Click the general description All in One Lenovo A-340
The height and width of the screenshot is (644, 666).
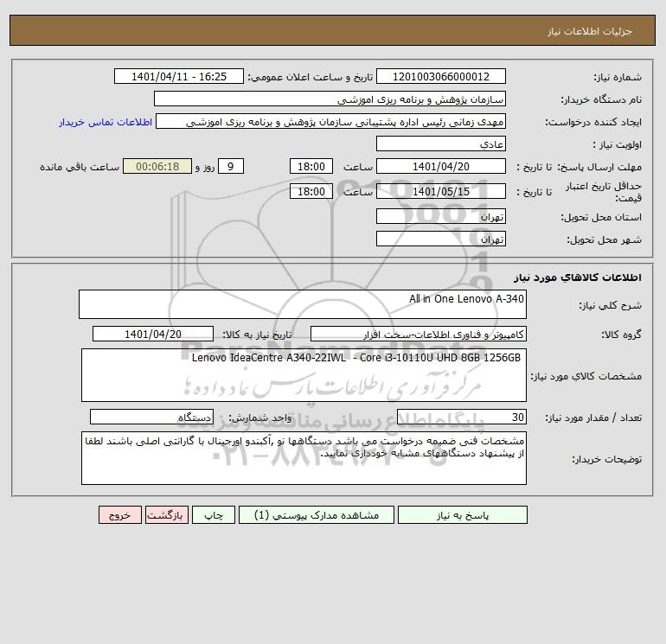303,304
